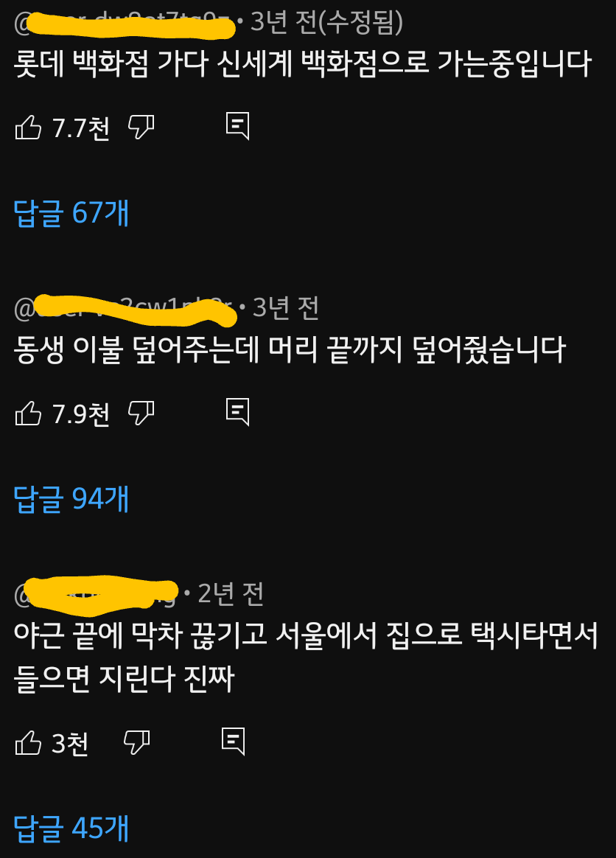This screenshot has width=616, height=858.
Task: Dislike the 롯데 백화점 comment
Action: [141, 128]
